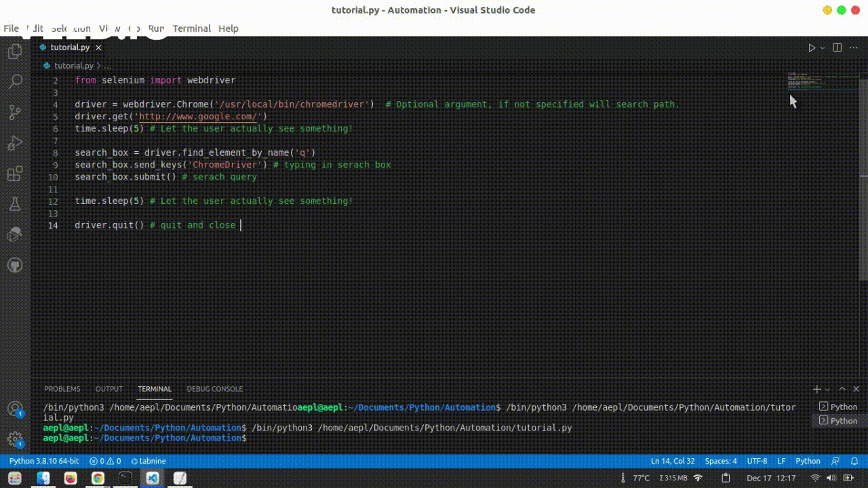
Task: Click the Python 3.8.10 64-bit interpreter selector
Action: pyautogui.click(x=44, y=461)
